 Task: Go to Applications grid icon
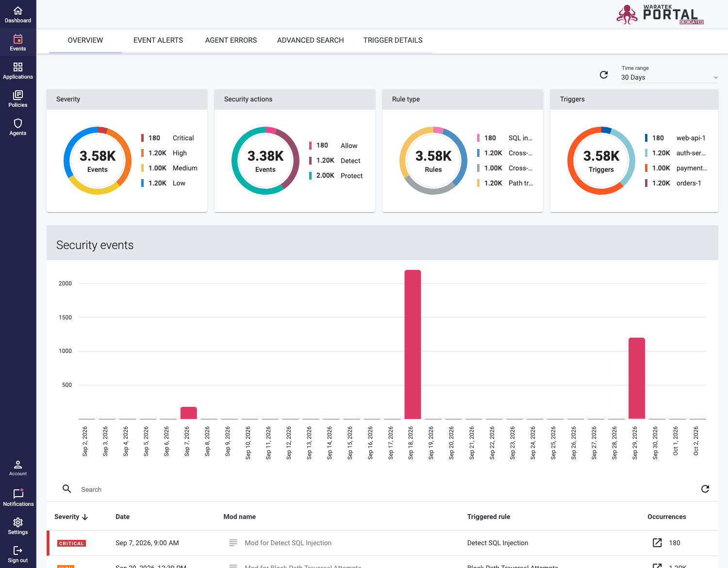(18, 67)
